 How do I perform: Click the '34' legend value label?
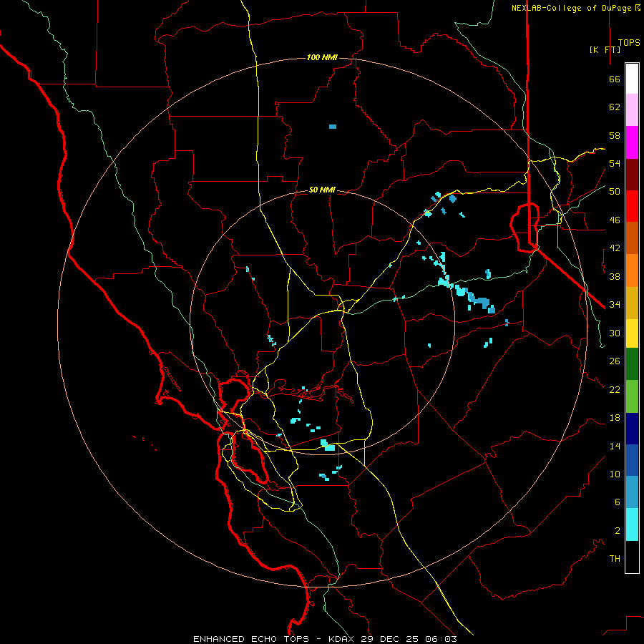coord(615,305)
